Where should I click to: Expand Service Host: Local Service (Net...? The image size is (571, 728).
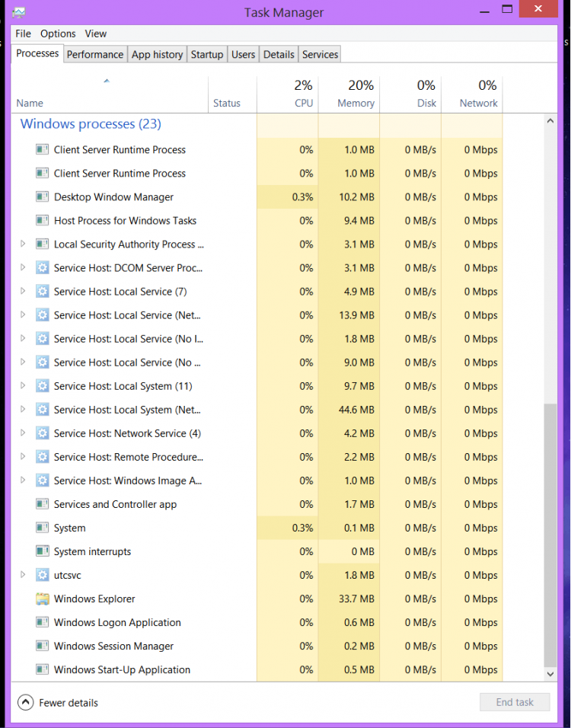tap(22, 315)
